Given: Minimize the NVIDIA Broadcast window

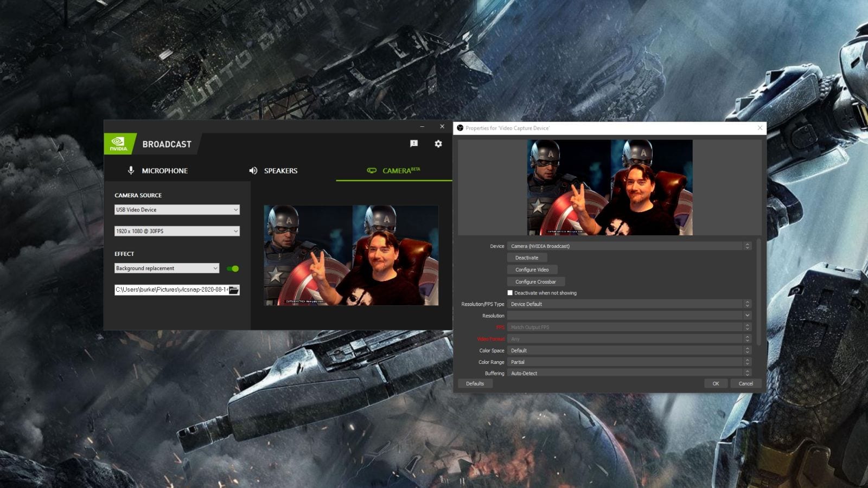Looking at the screenshot, I should [422, 126].
